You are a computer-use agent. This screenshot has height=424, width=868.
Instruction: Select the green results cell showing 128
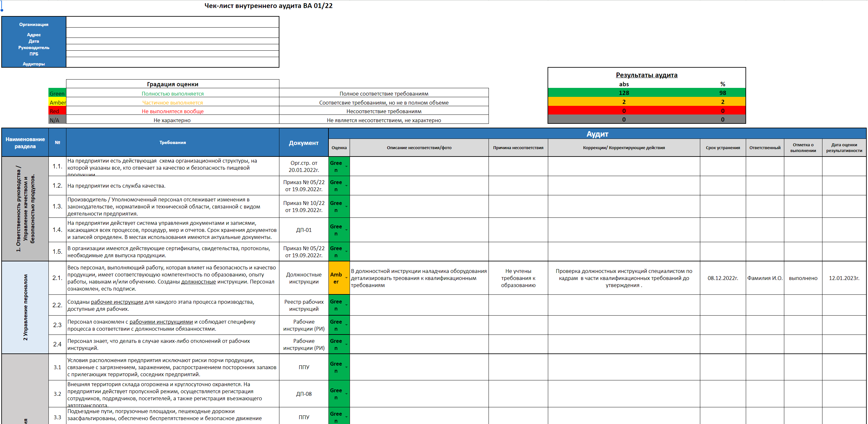pyautogui.click(x=623, y=93)
